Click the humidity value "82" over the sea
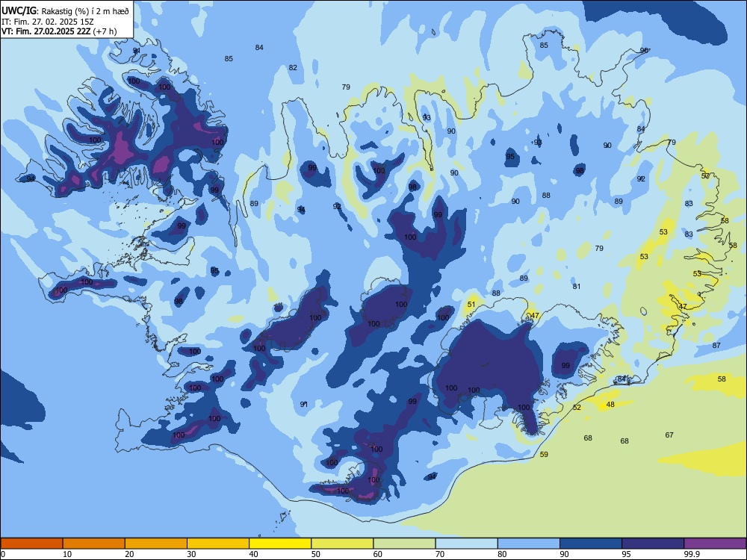 tap(293, 68)
